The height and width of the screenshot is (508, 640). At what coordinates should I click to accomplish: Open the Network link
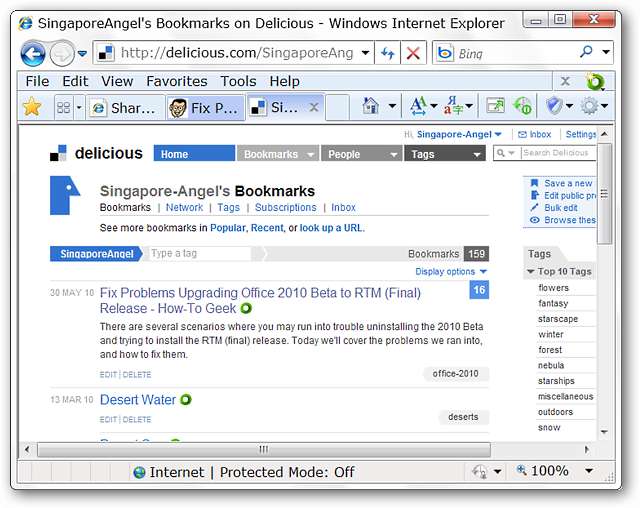(x=184, y=207)
